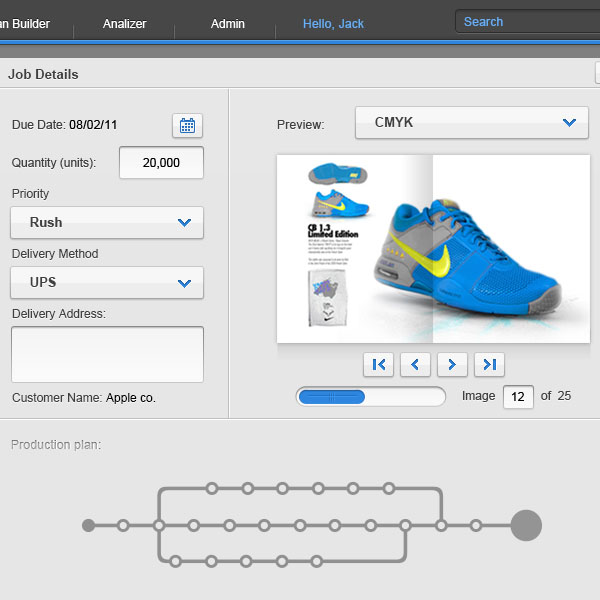The height and width of the screenshot is (600, 600).
Task: Open the Preview dropdown showing CMYK
Action: (472, 122)
